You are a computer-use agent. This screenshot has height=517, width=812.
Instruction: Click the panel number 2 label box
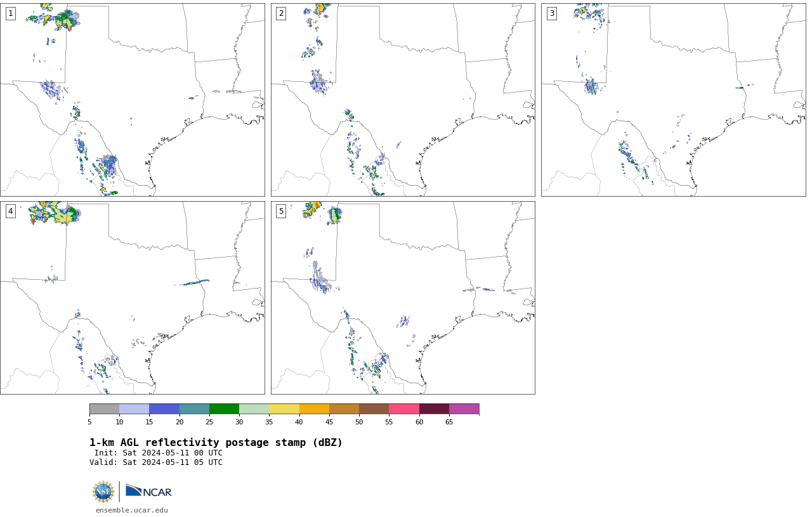[x=281, y=13]
